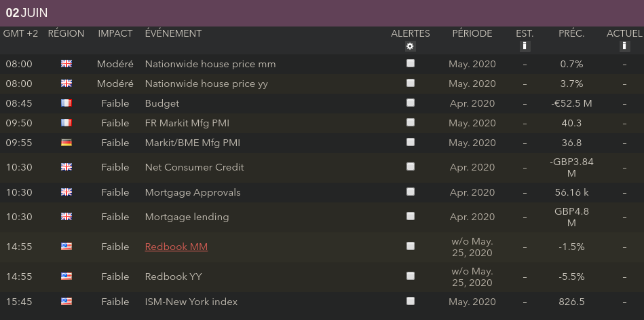Click the Net Consumer Credit event

click(x=194, y=167)
